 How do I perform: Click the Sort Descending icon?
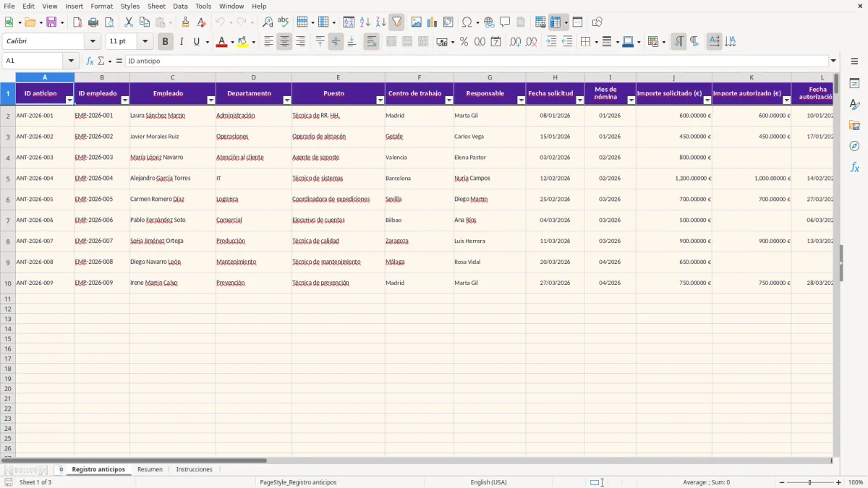(381, 22)
